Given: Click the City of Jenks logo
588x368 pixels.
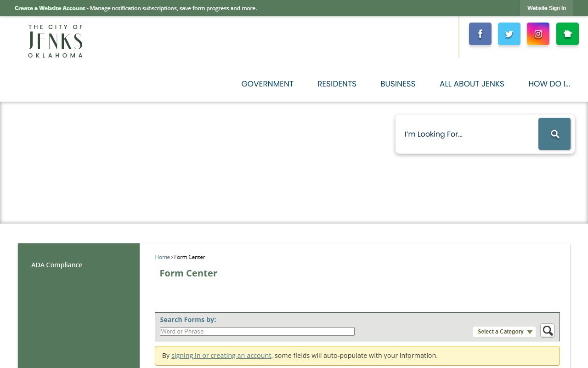Looking at the screenshot, I should click(x=55, y=41).
